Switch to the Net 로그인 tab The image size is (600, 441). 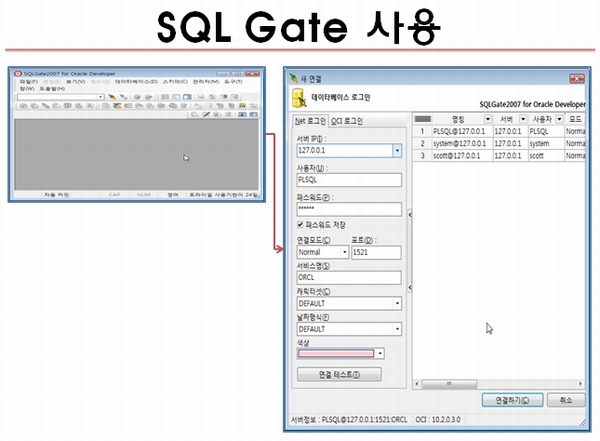[x=310, y=121]
